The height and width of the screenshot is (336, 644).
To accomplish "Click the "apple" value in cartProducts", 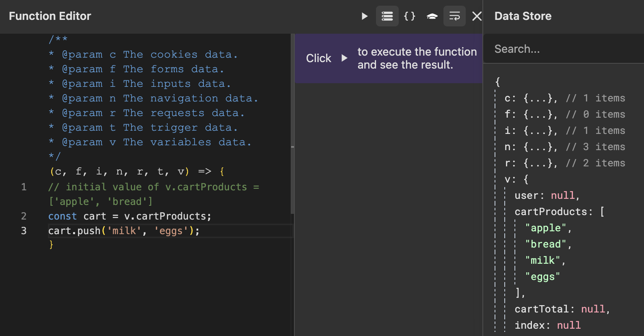I will 545,228.
